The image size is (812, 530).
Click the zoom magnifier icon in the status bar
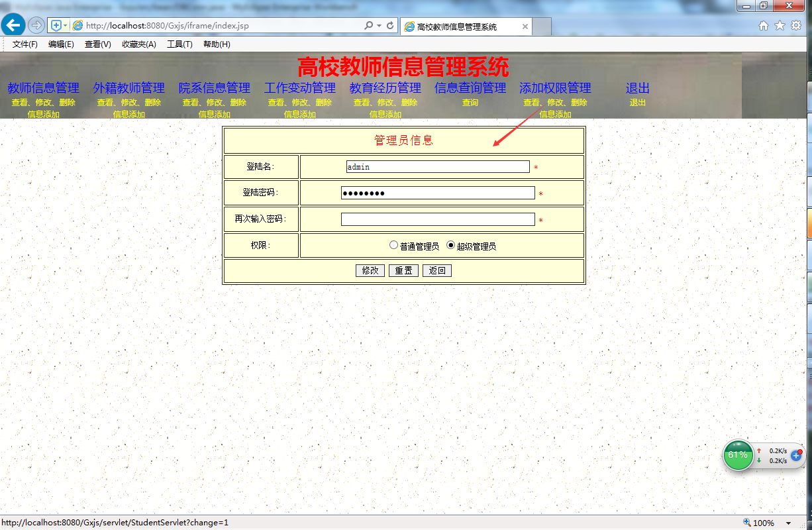[747, 523]
